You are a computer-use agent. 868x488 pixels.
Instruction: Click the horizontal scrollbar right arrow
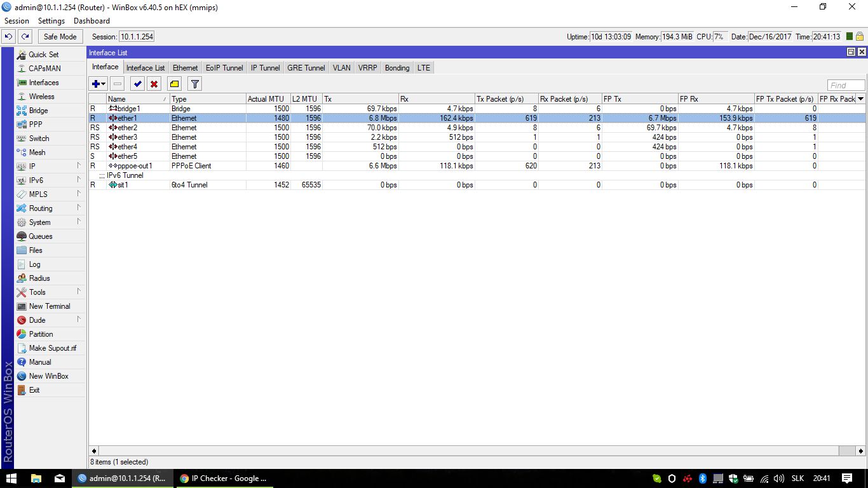coord(861,451)
